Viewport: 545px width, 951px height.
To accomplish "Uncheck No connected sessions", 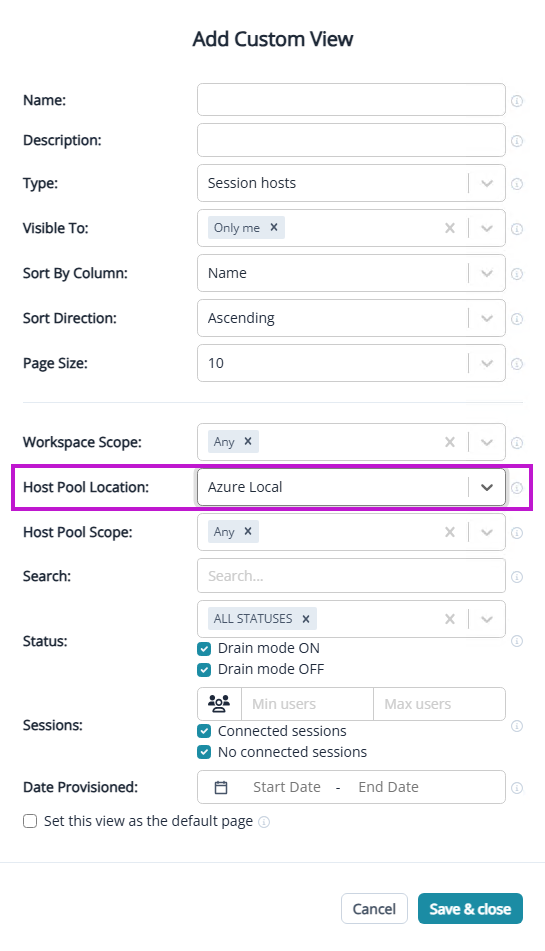I will 204,752.
